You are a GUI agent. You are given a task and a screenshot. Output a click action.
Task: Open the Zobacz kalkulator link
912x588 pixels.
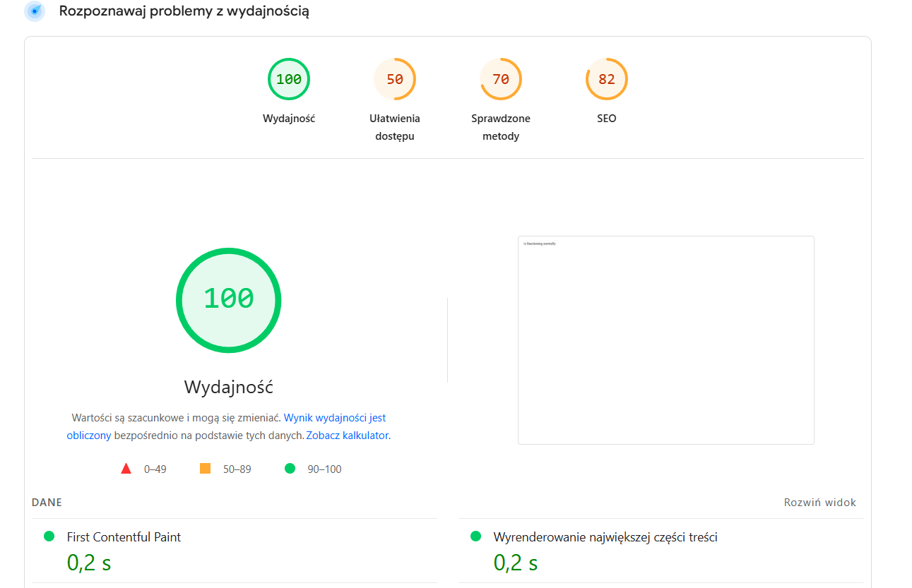tap(347, 436)
